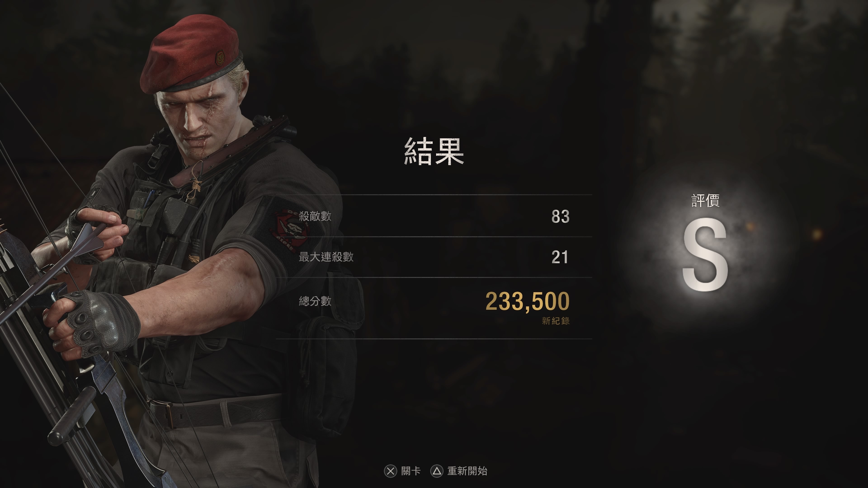The image size is (868, 488).
Task: Click the max combo value 21
Action: coord(560,257)
